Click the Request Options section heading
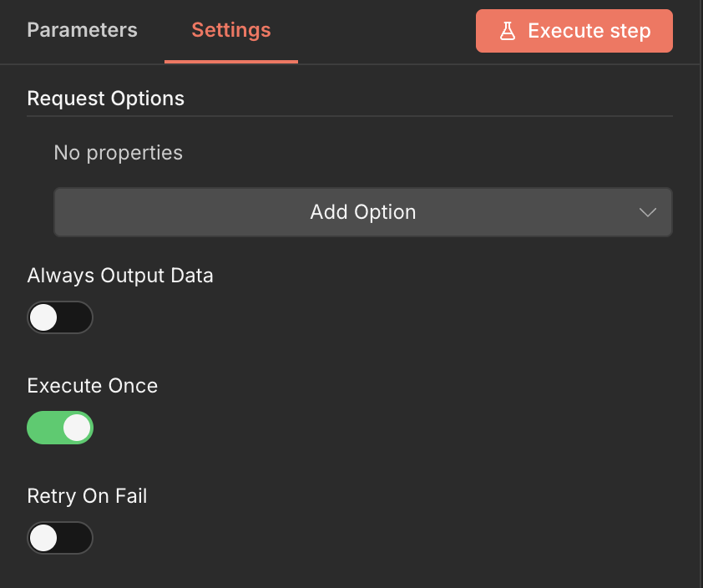The height and width of the screenshot is (588, 703). (x=106, y=99)
